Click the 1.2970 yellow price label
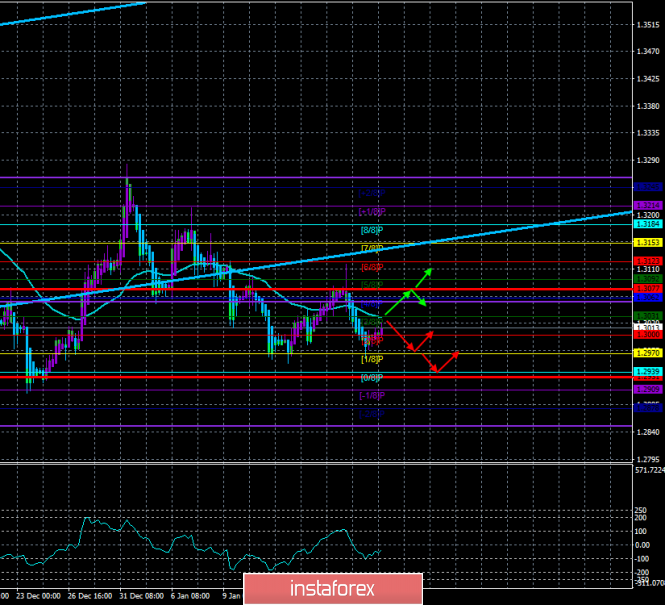Viewport: 665px width, 605px height. pos(648,353)
